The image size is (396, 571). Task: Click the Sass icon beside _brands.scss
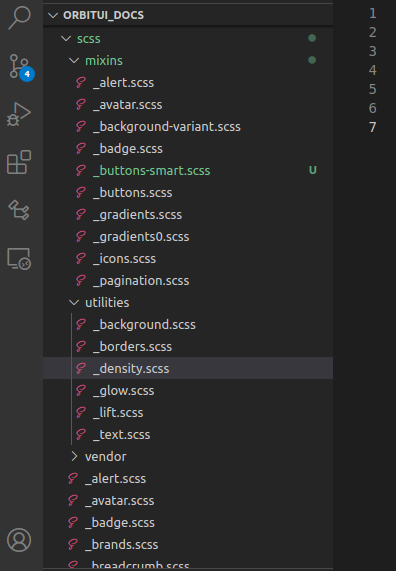(x=73, y=544)
